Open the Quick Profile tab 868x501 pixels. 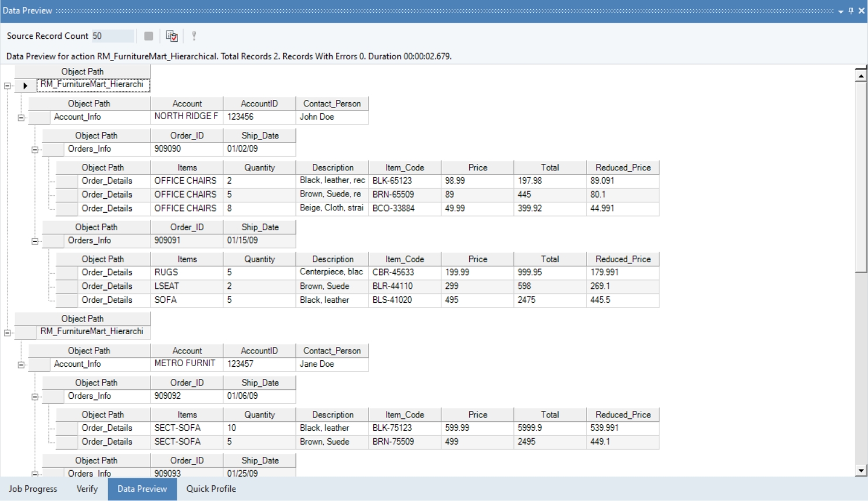(211, 489)
